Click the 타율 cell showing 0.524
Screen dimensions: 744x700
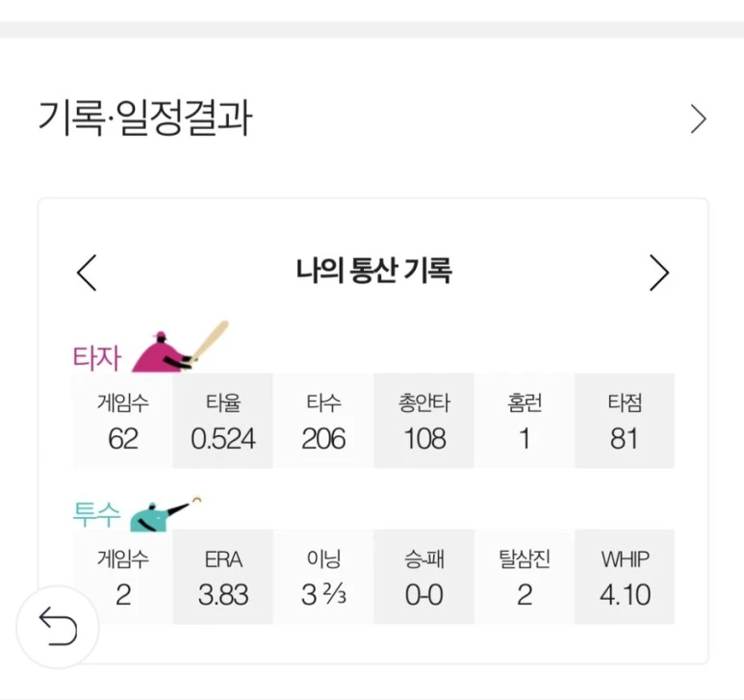click(223, 421)
